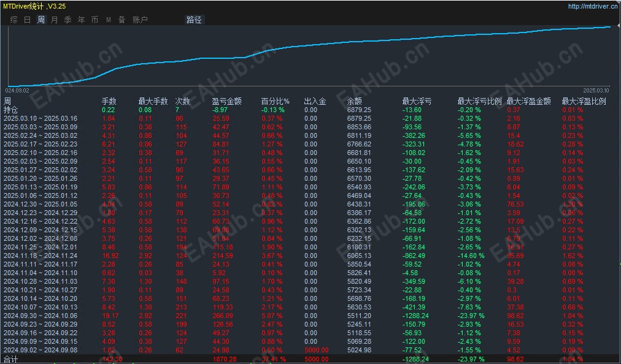Click the 路径 path button
The image size is (621, 364).
pyautogui.click(x=194, y=20)
